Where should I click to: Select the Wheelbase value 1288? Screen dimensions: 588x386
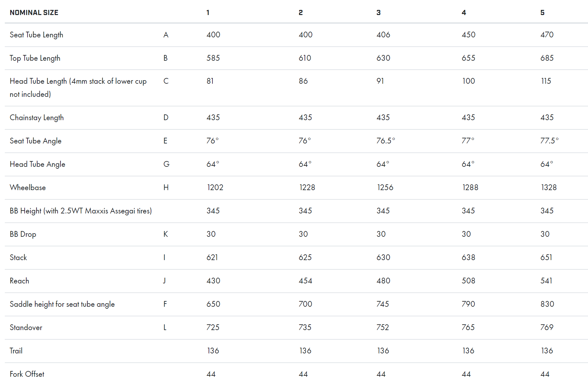[470, 187]
